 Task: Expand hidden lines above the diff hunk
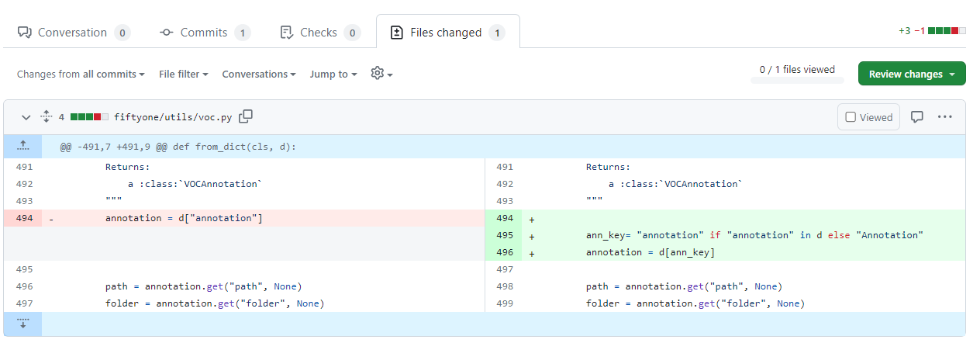click(22, 146)
